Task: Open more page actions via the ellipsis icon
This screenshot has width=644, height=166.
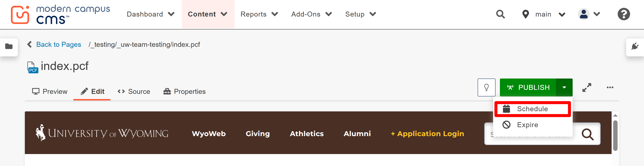Action: (610, 87)
